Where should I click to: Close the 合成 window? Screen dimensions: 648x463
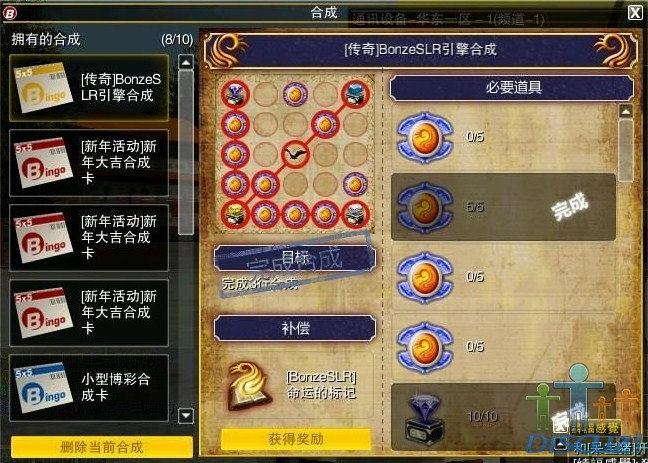(635, 13)
